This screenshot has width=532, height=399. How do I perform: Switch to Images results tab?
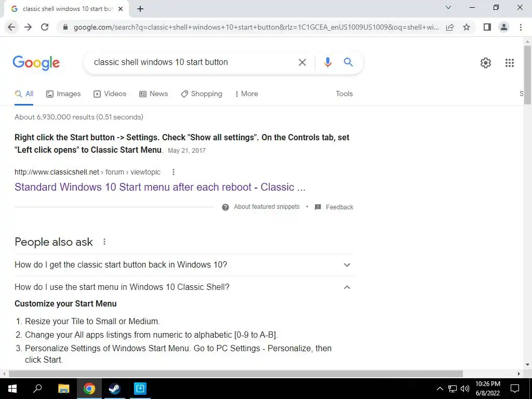[x=63, y=94]
